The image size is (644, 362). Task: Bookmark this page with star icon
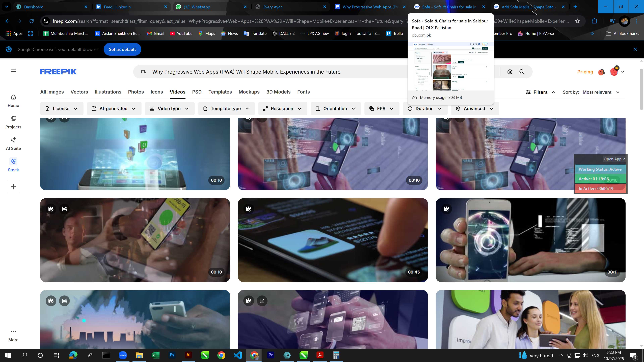click(x=577, y=21)
